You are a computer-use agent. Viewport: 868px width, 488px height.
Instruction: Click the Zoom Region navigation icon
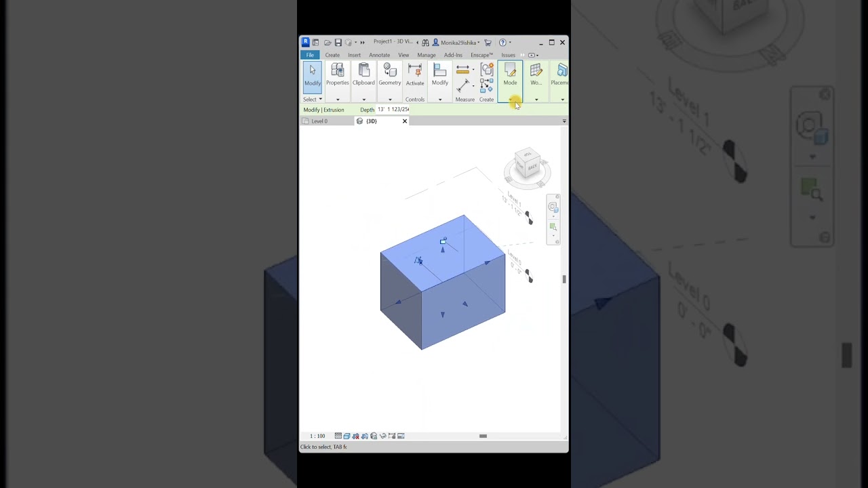coord(553,227)
